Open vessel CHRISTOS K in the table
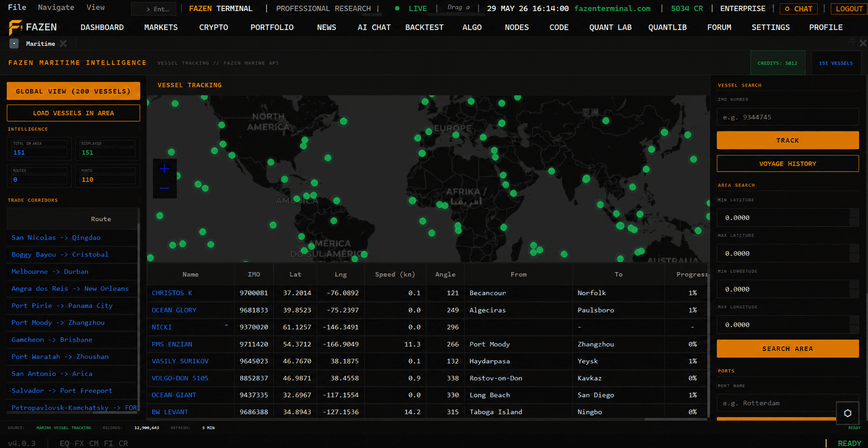The width and height of the screenshot is (868, 448). coord(172,293)
